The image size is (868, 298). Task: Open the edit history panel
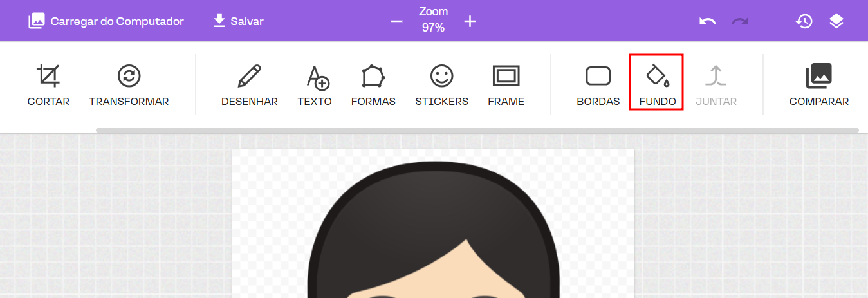click(804, 21)
